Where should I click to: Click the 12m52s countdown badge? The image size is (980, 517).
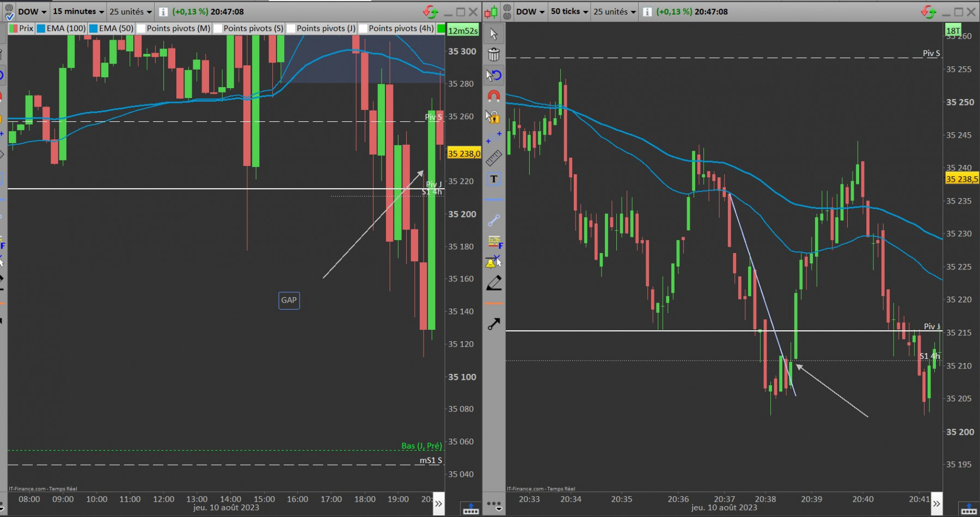(463, 30)
